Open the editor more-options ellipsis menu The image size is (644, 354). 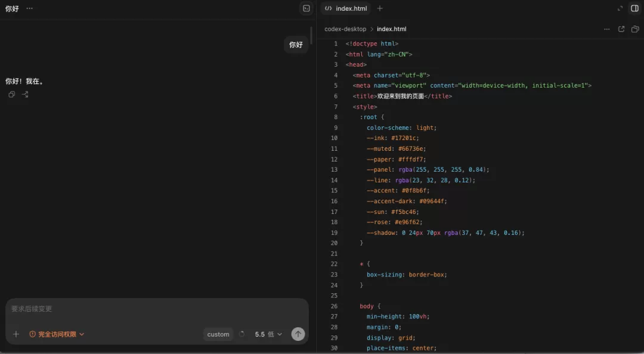tap(606, 29)
